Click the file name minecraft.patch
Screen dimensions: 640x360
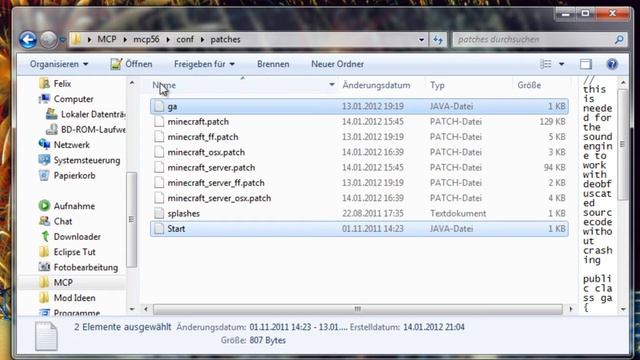198,122
